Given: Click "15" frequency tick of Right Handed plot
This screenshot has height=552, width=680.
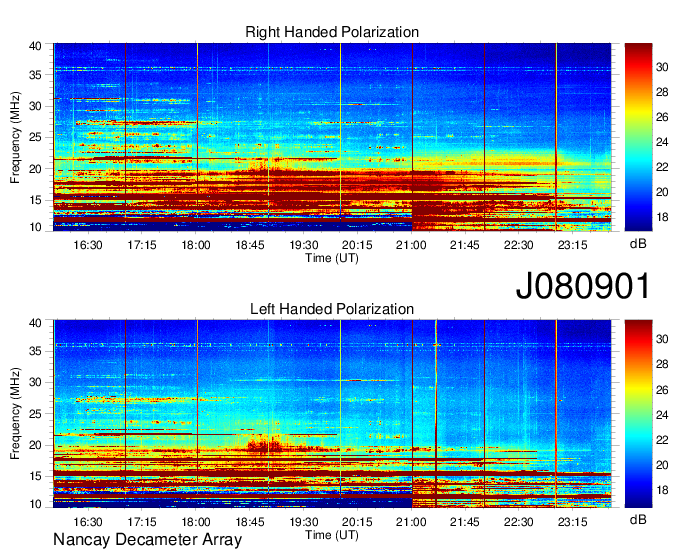Looking at the screenshot, I should (36, 200).
